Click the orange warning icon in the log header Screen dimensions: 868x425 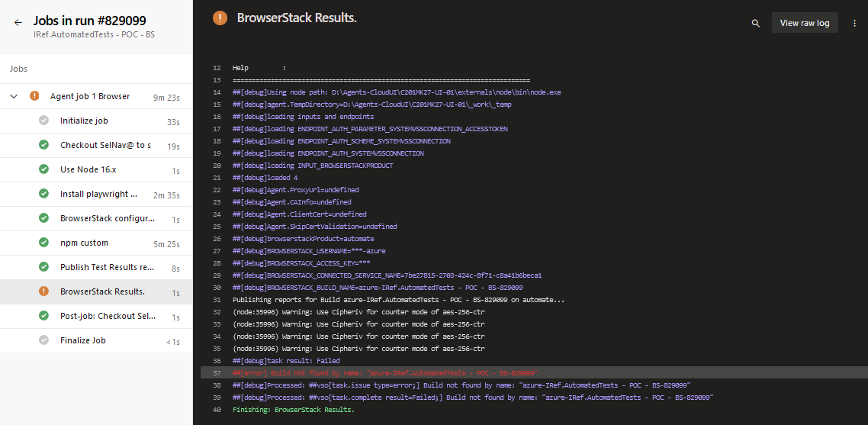[220, 18]
